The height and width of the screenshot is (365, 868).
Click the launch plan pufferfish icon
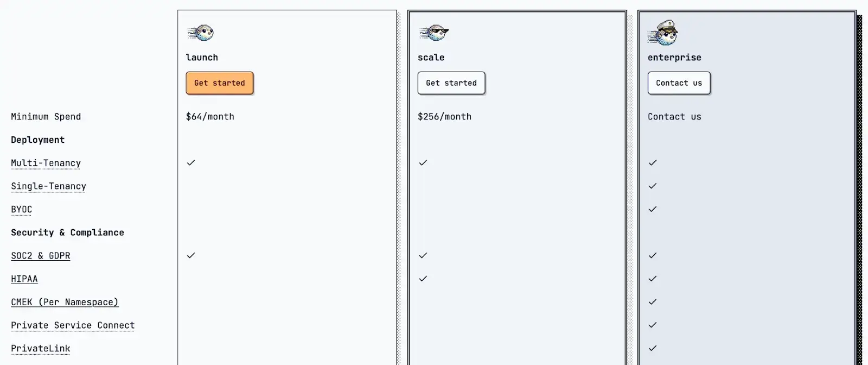pos(201,33)
